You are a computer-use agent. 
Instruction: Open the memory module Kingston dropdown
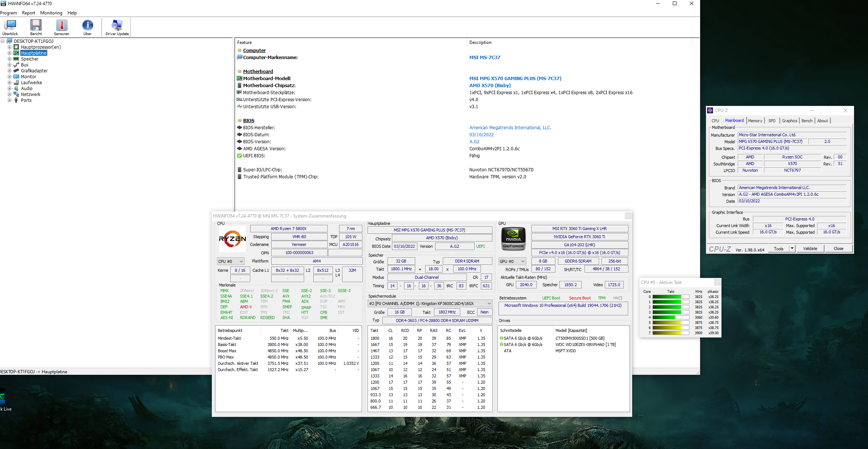click(x=430, y=304)
